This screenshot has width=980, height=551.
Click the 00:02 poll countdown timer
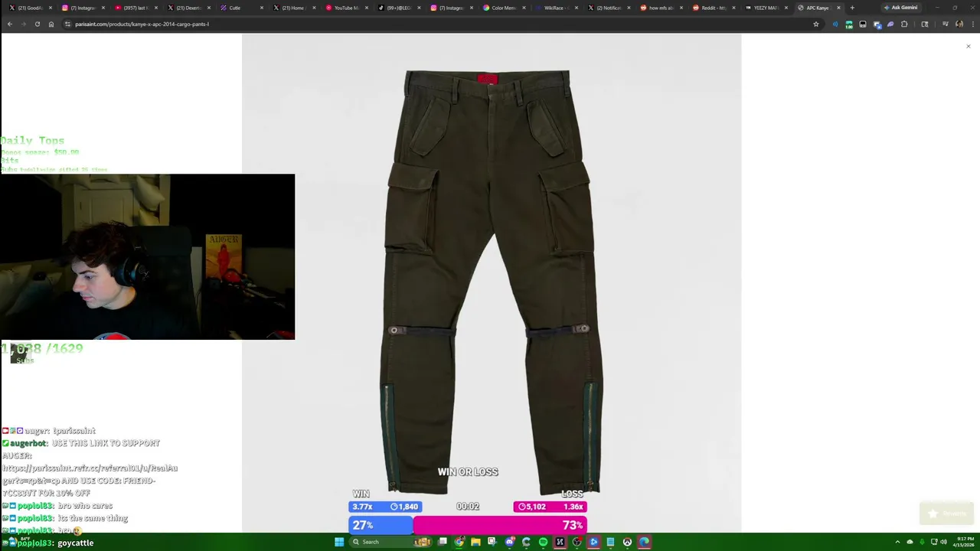[467, 507]
